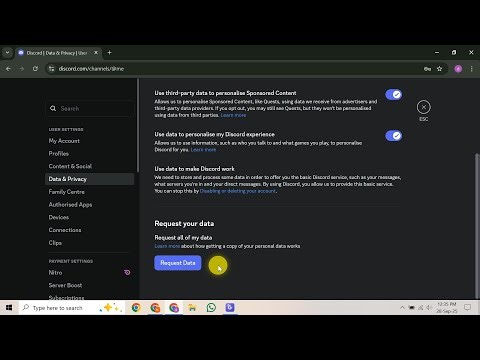Viewport: 480px width, 360px height.
Task: Open the purple app icon in the taskbar
Action: point(230,308)
